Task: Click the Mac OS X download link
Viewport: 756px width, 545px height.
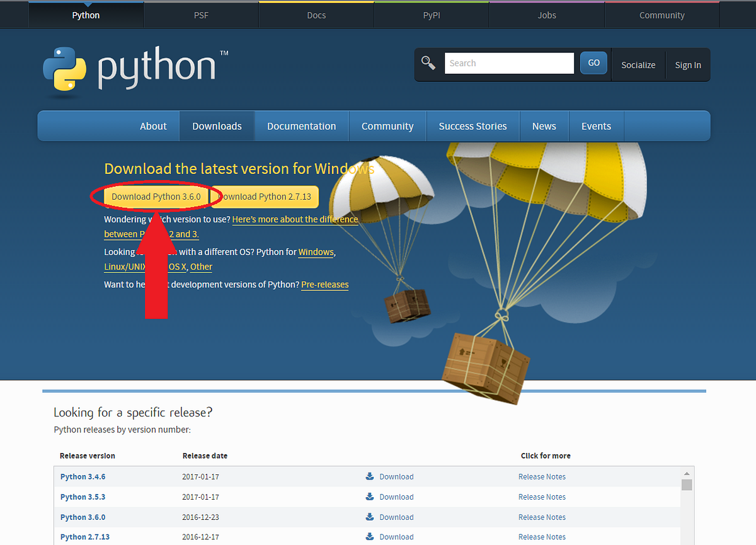Action: (177, 267)
